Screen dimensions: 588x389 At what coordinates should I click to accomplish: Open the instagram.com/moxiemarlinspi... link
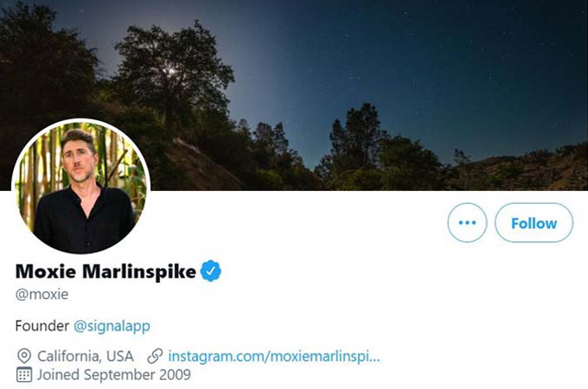274,356
